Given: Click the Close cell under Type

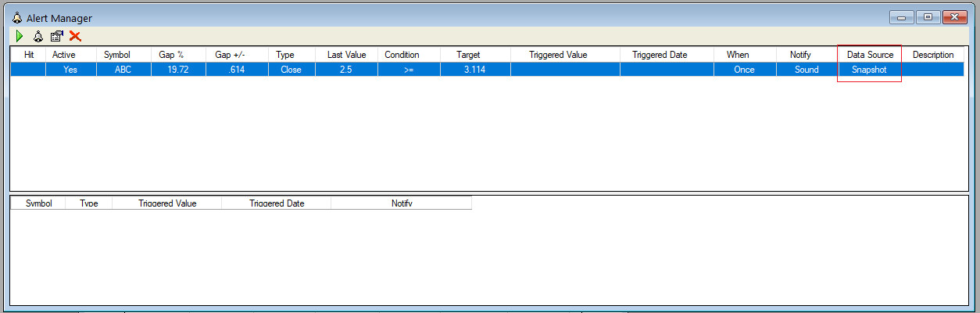Looking at the screenshot, I should coord(292,70).
